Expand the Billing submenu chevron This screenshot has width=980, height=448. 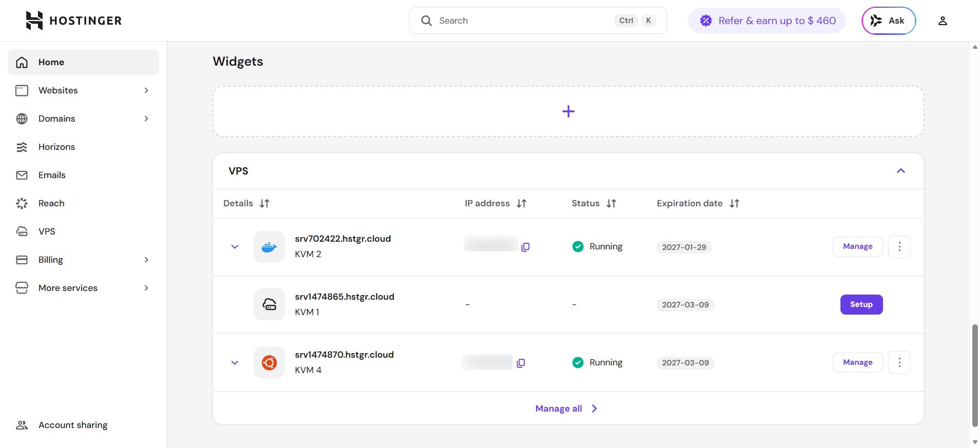click(x=146, y=260)
